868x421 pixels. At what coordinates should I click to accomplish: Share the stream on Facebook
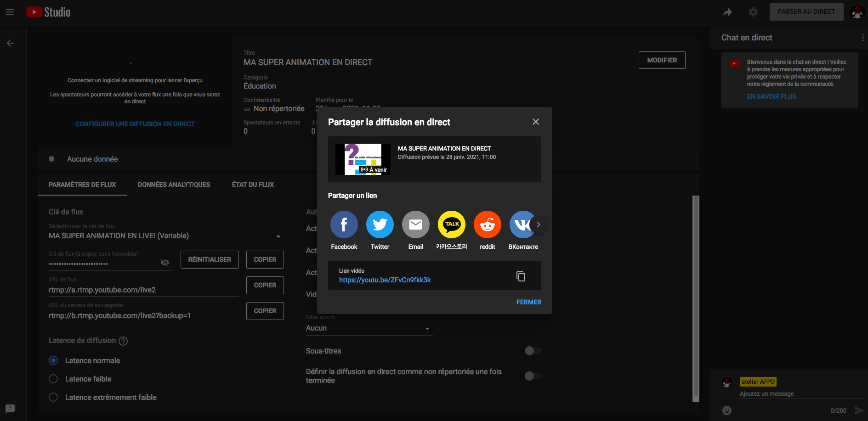(x=344, y=225)
